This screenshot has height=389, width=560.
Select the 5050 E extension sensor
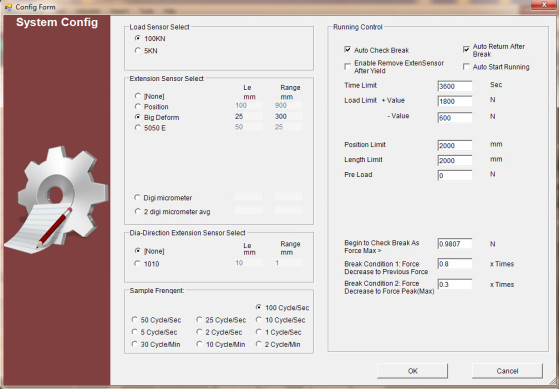coord(138,127)
